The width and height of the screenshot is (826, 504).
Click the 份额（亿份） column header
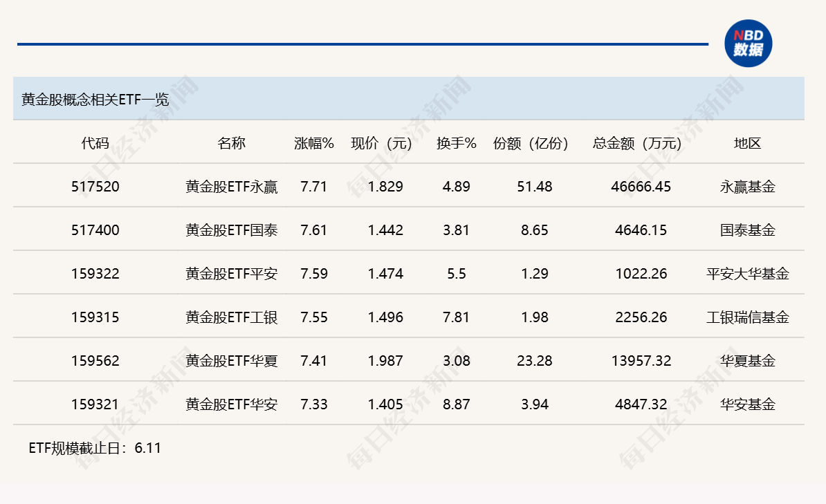click(x=531, y=143)
